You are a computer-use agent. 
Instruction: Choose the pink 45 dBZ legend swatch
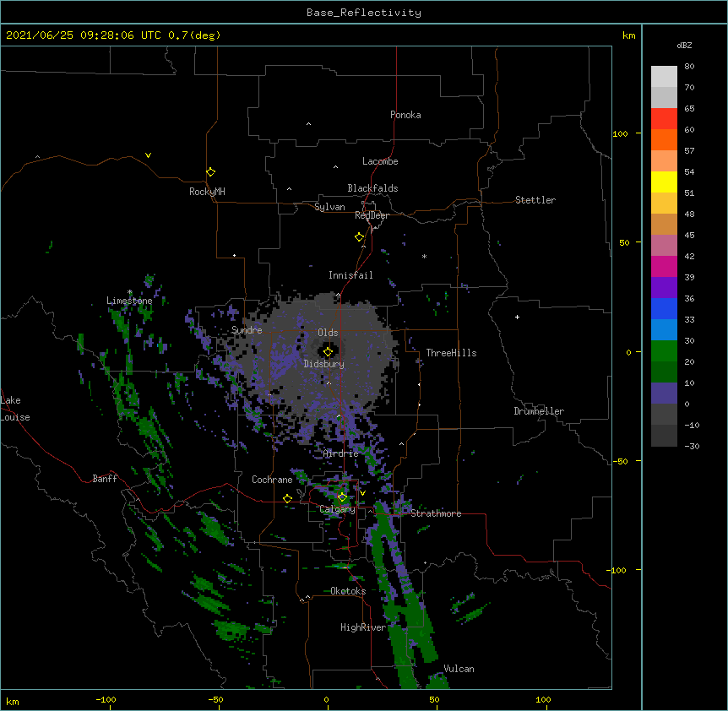click(664, 245)
